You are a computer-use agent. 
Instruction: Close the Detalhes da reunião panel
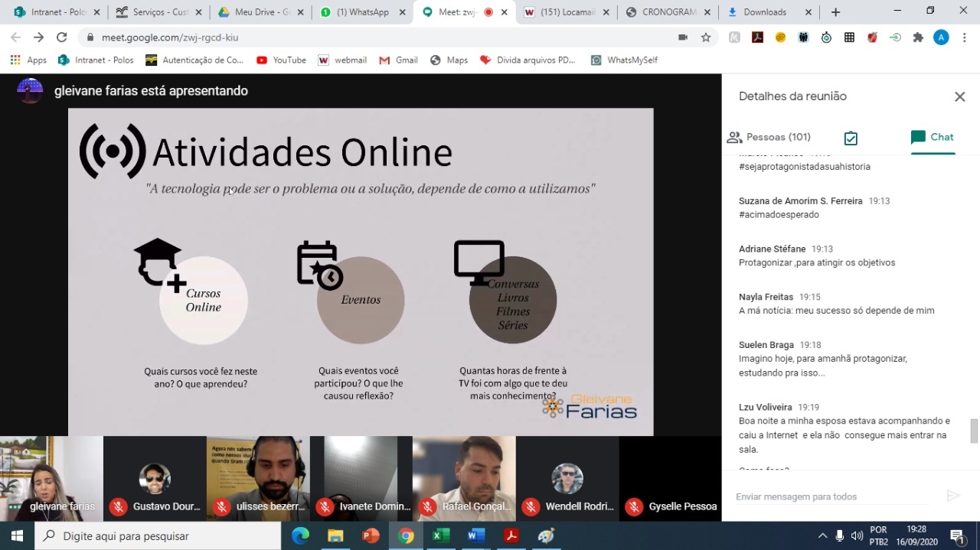[959, 96]
